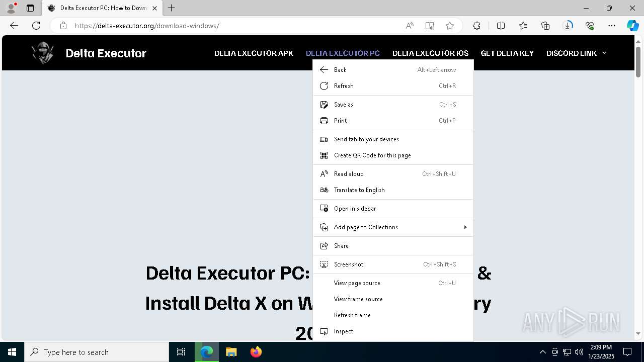Select Save as from context menu
Viewport: 644px width, 362px height.
[393, 105]
